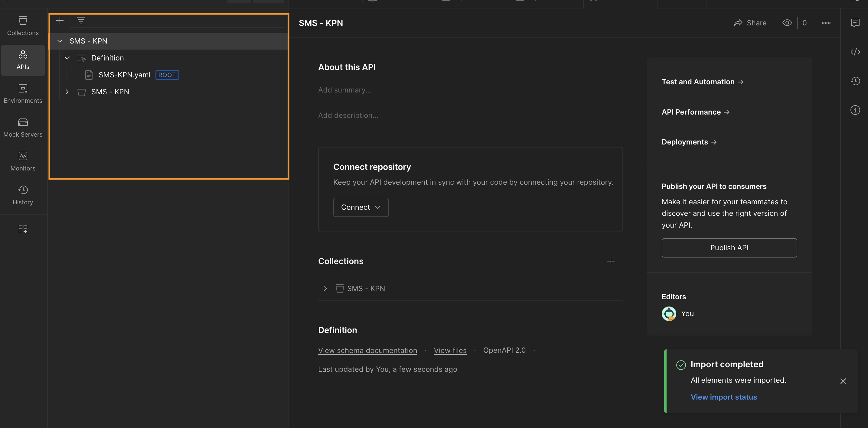Open the Connect repository dropdown
The image size is (868, 428).
[x=361, y=207]
